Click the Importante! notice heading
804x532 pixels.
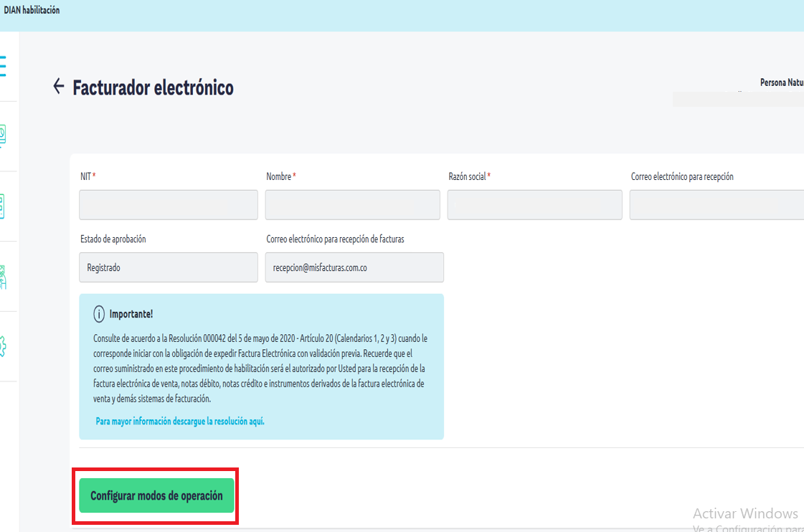point(131,314)
